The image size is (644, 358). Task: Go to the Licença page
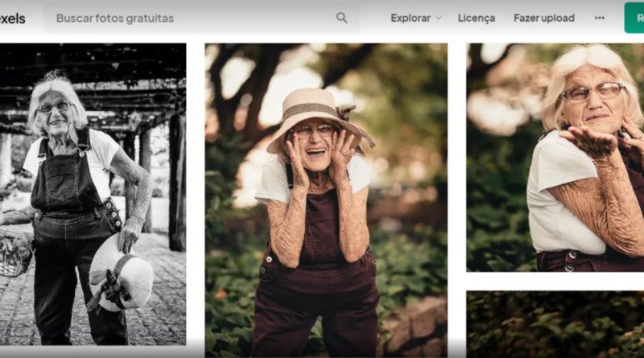pyautogui.click(x=477, y=18)
